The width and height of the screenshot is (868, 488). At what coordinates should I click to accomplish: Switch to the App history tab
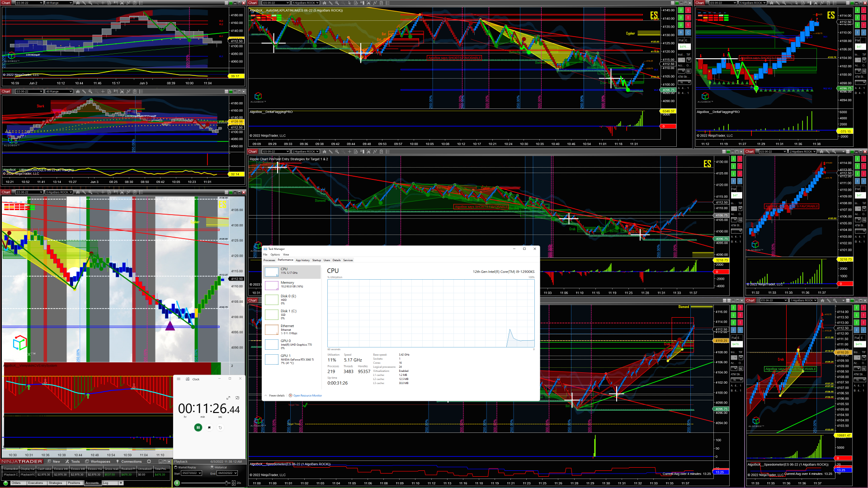pos(302,260)
